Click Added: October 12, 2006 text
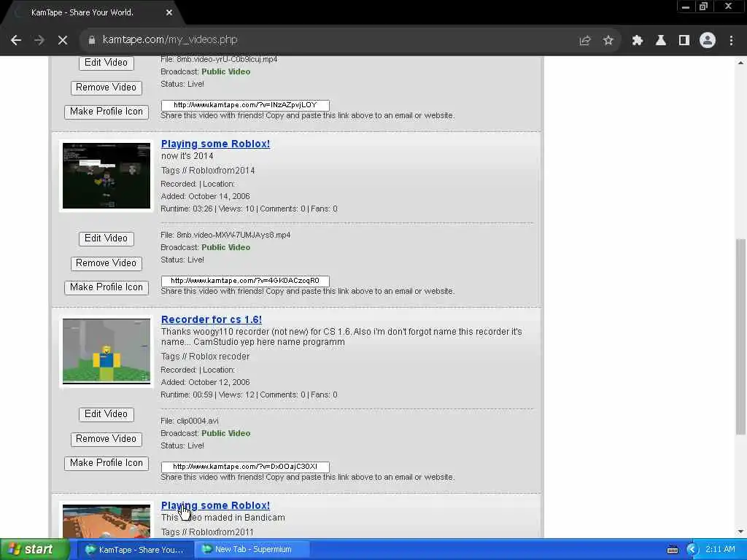The width and height of the screenshot is (747, 560). [205, 382]
